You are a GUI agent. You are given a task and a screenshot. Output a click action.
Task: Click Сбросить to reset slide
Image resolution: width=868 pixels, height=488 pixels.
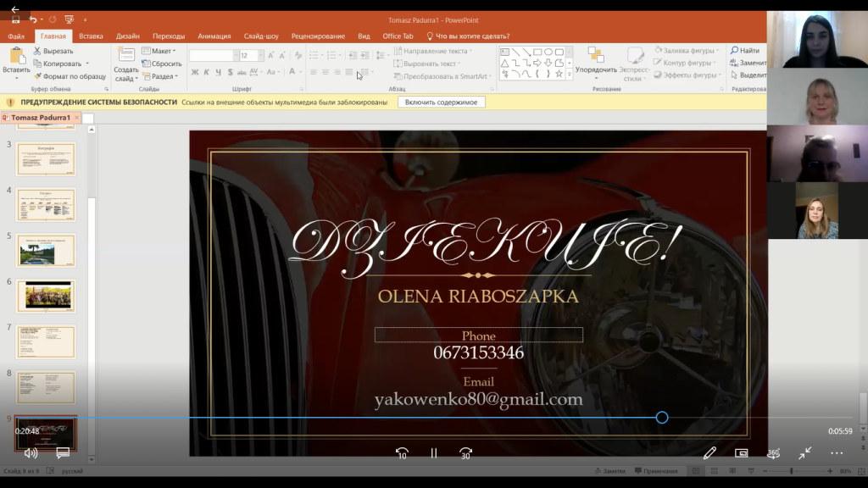(x=162, y=64)
